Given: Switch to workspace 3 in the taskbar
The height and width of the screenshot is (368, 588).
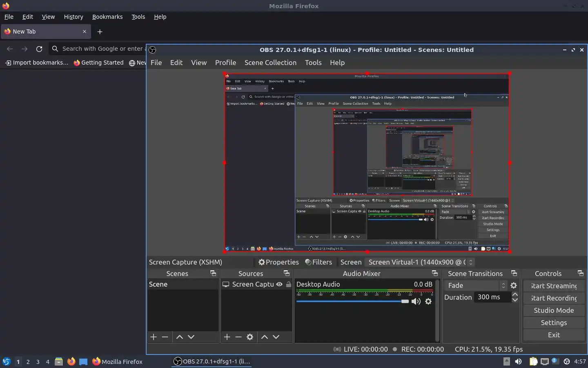Looking at the screenshot, I should coord(38,361).
